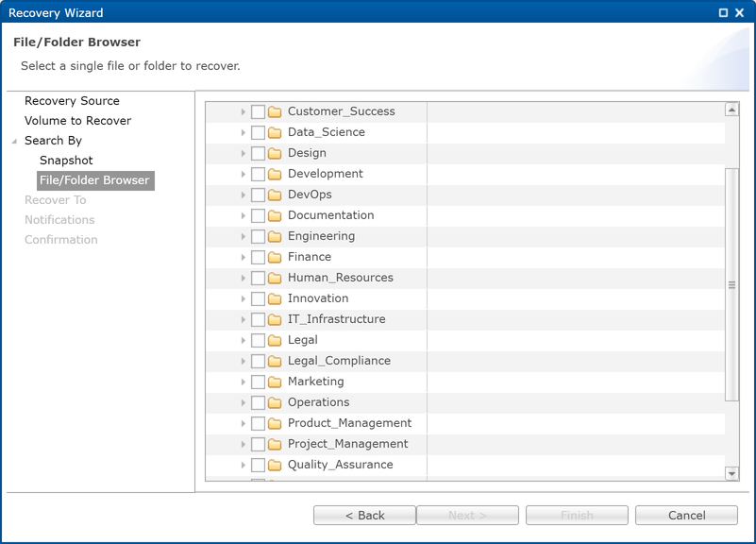Click the Legal folder icon

point(275,341)
